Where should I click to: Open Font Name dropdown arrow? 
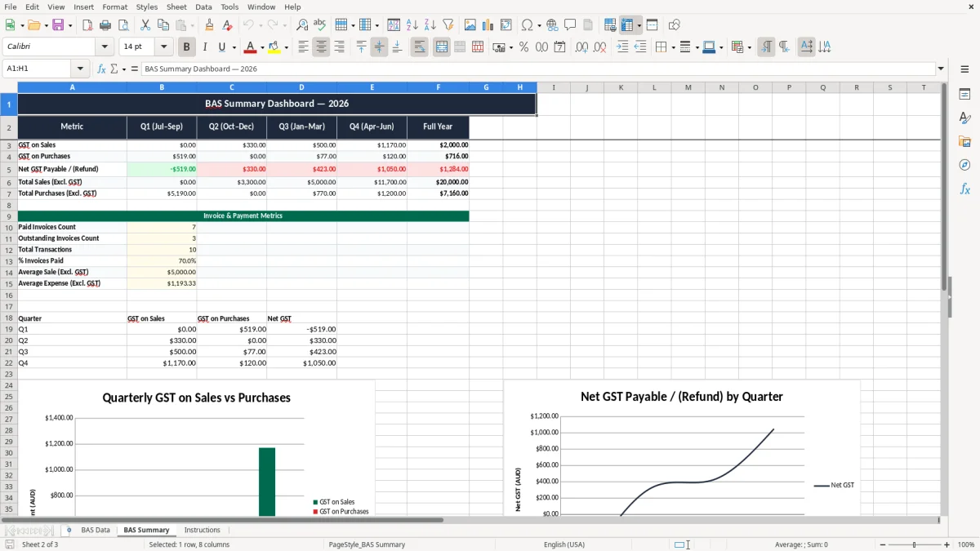(x=105, y=47)
